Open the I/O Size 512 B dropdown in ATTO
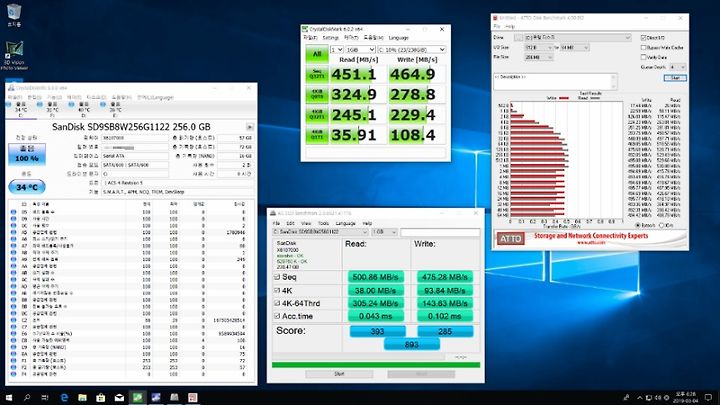Viewport: 720px width, 405px height. point(538,47)
